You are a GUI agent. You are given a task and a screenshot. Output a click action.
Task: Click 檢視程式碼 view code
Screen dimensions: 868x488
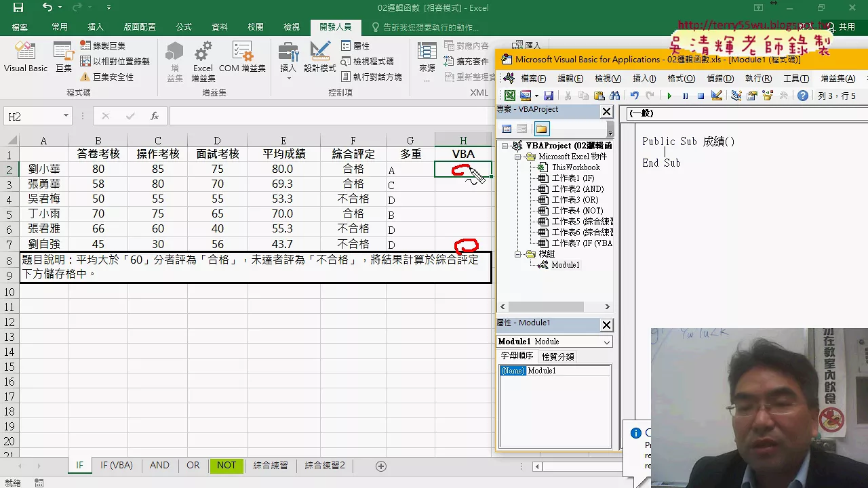(368, 61)
